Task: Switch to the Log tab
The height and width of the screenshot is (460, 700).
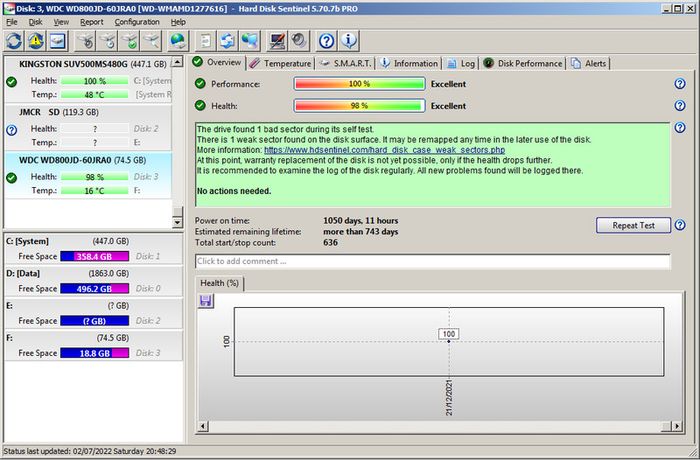Action: (x=461, y=63)
